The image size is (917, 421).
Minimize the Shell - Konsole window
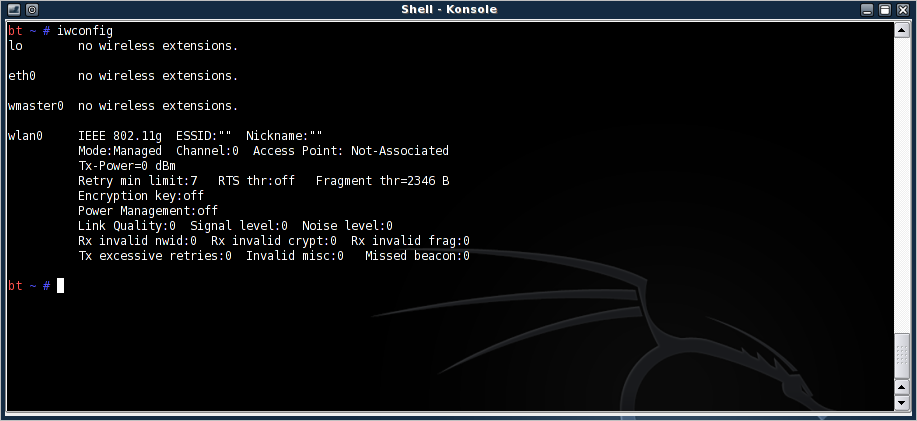(867, 9)
